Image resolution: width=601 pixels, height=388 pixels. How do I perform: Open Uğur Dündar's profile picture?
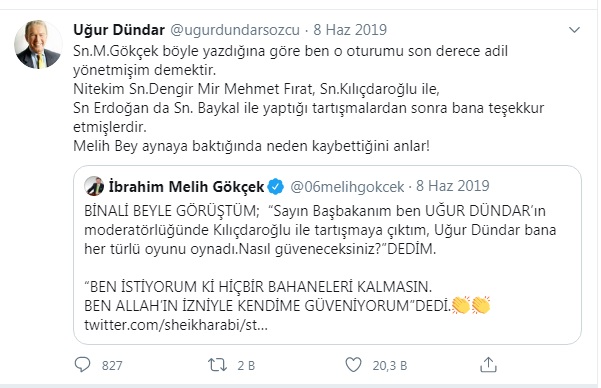38,45
